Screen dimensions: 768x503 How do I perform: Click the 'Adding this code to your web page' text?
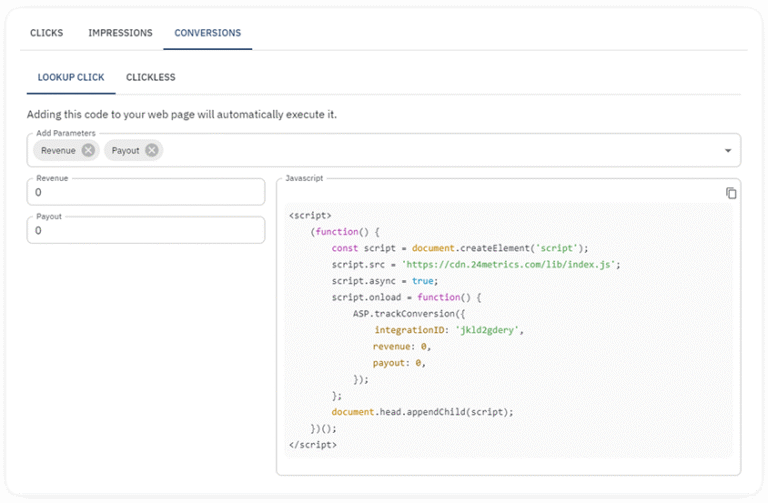pos(182,115)
